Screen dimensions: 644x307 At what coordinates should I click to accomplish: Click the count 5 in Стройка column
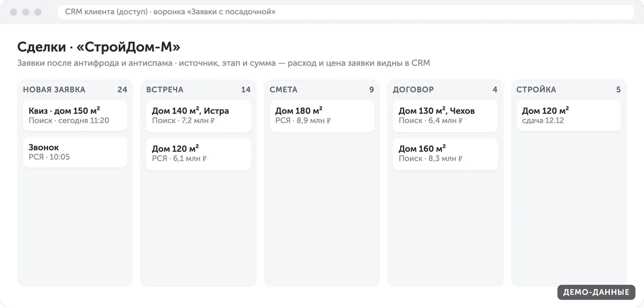click(x=618, y=90)
